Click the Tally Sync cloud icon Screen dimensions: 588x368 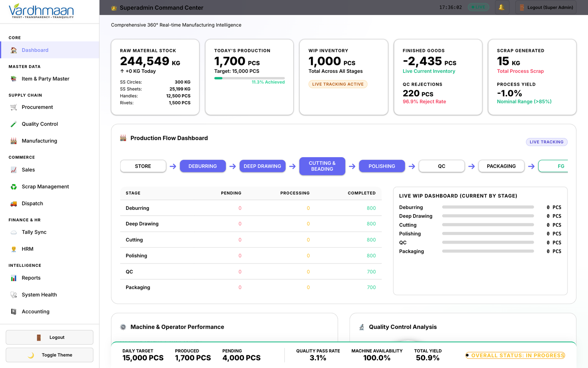14,232
